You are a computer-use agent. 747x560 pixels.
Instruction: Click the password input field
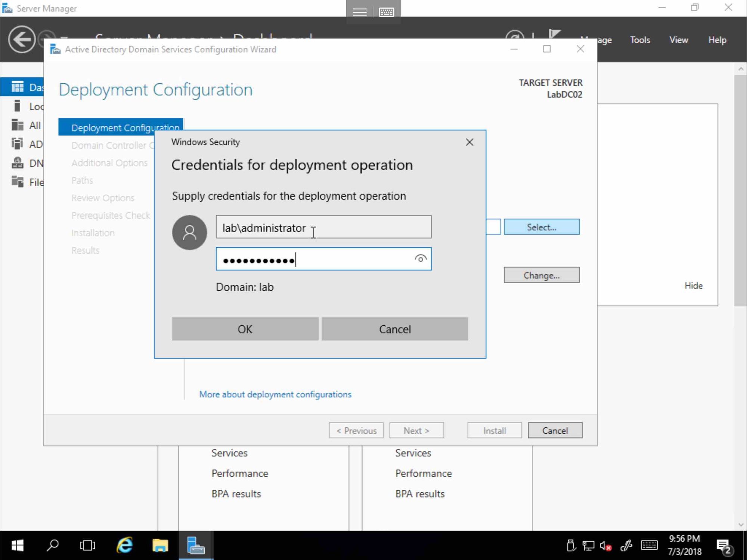[323, 259]
